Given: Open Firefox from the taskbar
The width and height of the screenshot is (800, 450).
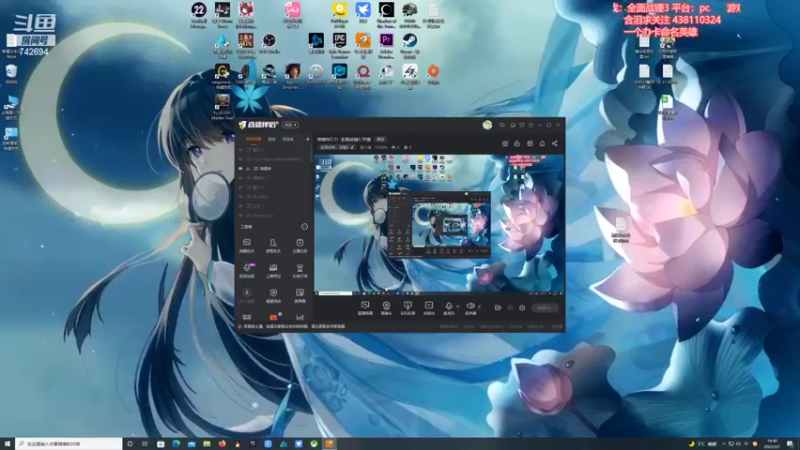Looking at the screenshot, I should [222, 444].
